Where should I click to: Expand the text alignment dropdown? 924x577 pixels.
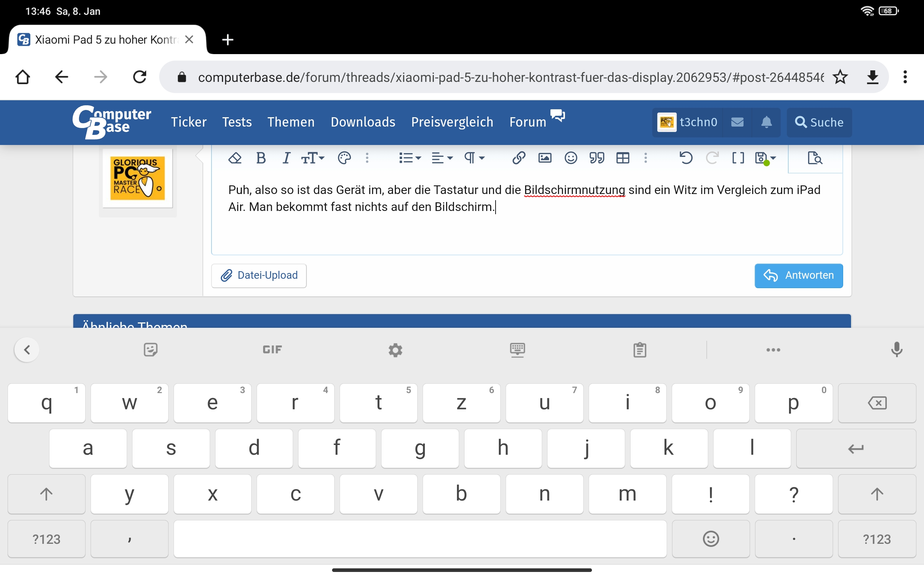click(x=442, y=158)
